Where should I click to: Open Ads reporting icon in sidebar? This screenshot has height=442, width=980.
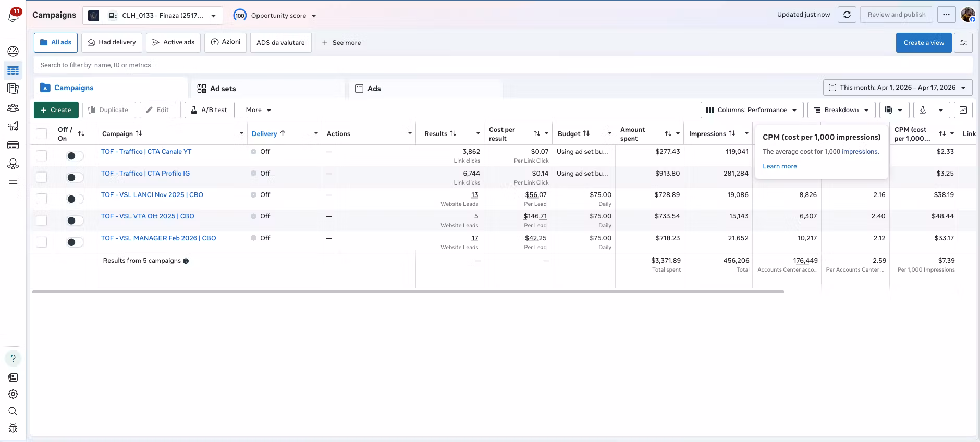pos(13,89)
